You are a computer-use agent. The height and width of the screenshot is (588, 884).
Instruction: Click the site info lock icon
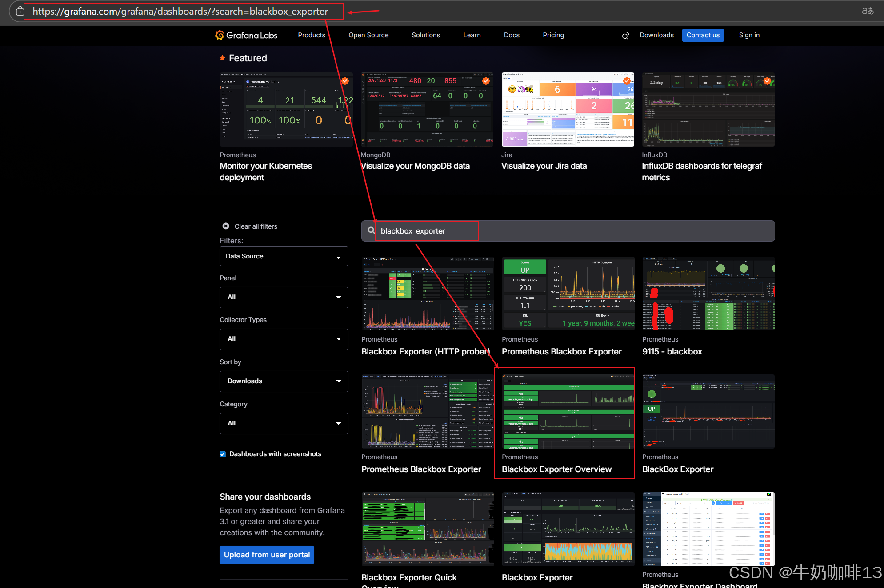[20, 11]
